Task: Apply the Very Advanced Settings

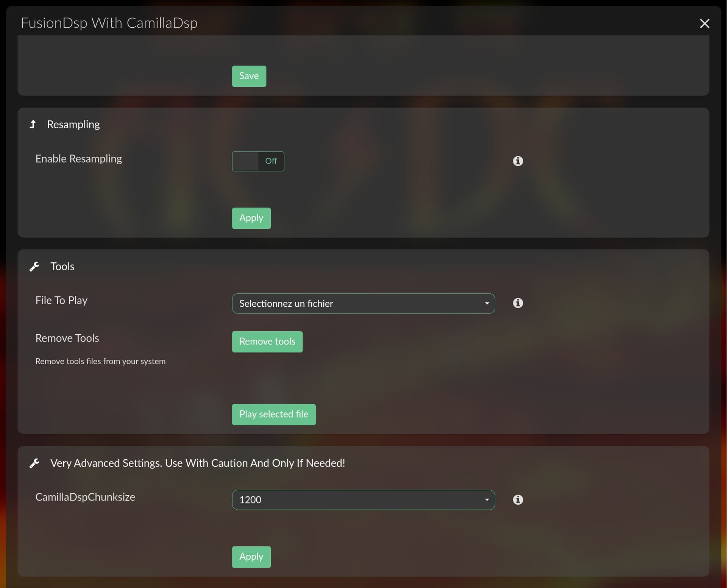Action: pos(251,557)
